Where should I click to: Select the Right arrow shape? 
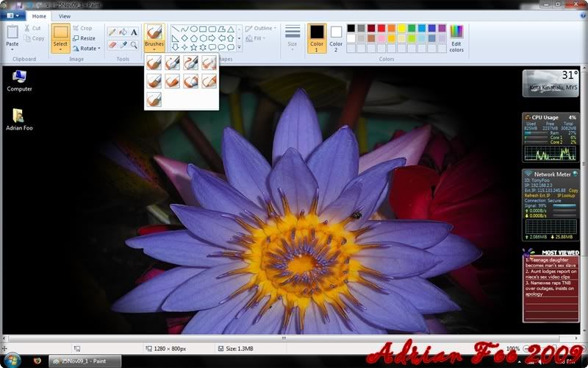click(x=212, y=38)
